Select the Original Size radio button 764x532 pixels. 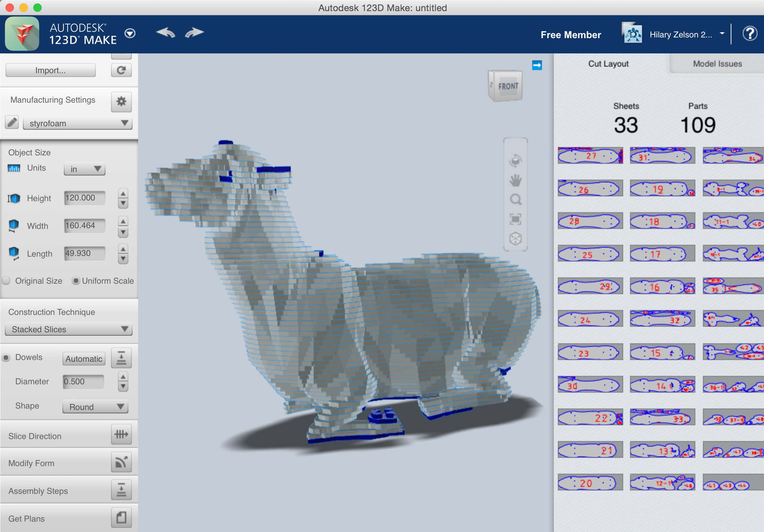[x=6, y=281]
